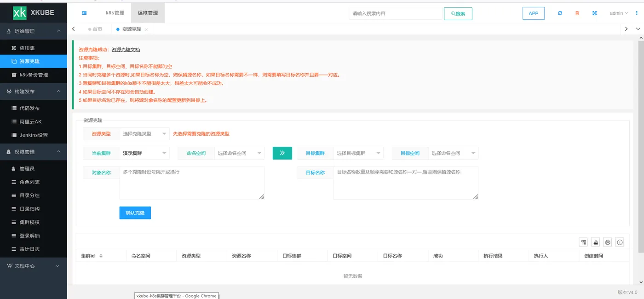
Task: Open 资源克隆文档 help link
Action: [126, 50]
